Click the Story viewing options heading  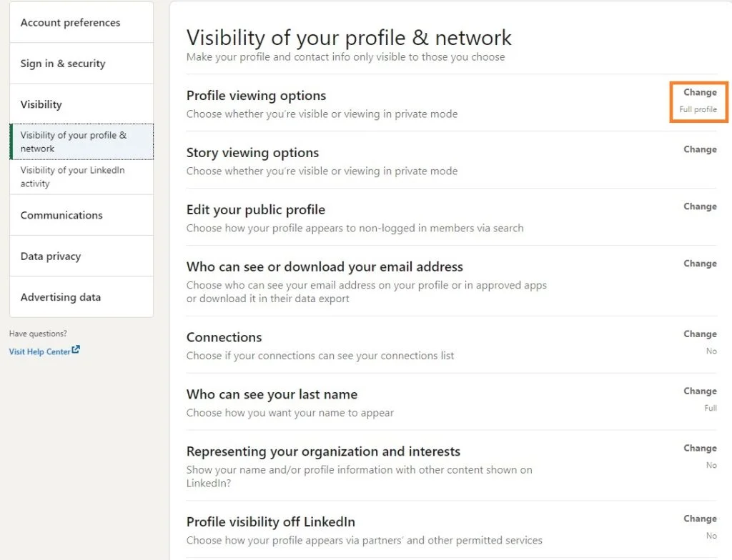(x=252, y=153)
